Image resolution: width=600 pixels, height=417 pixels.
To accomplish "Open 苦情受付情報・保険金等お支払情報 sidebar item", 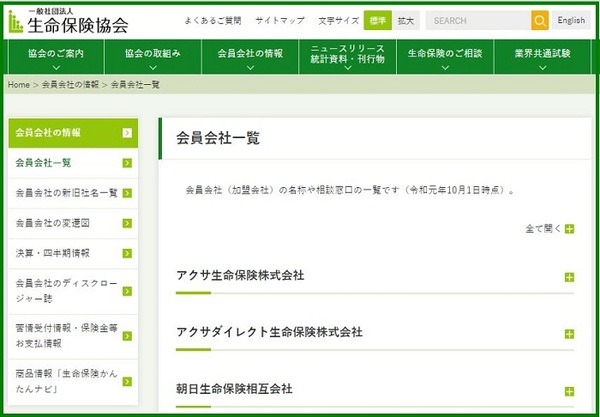I will (73, 336).
